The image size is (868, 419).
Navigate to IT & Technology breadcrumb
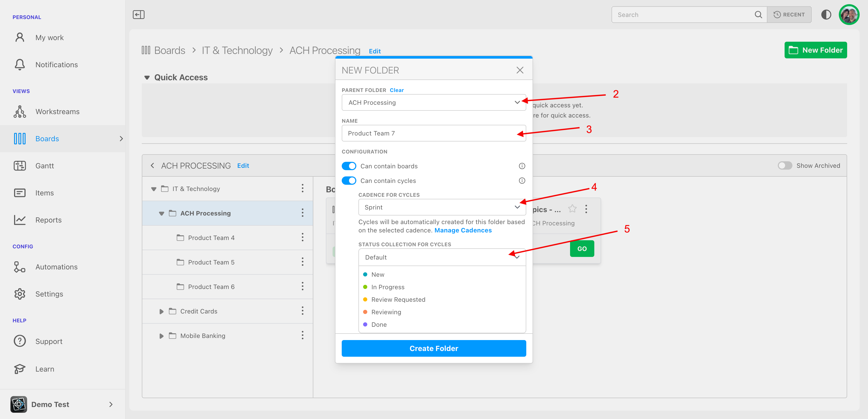tap(237, 50)
